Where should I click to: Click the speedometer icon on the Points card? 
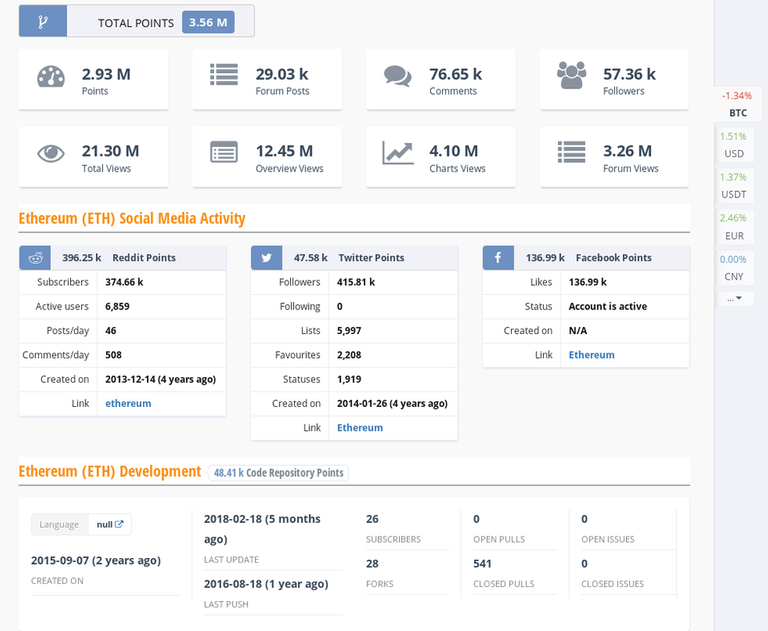click(51, 77)
